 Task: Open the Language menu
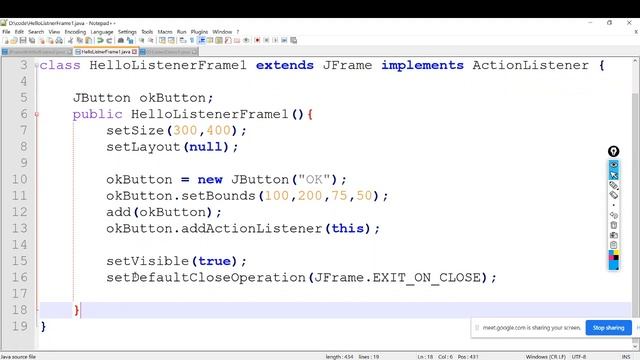(102, 32)
